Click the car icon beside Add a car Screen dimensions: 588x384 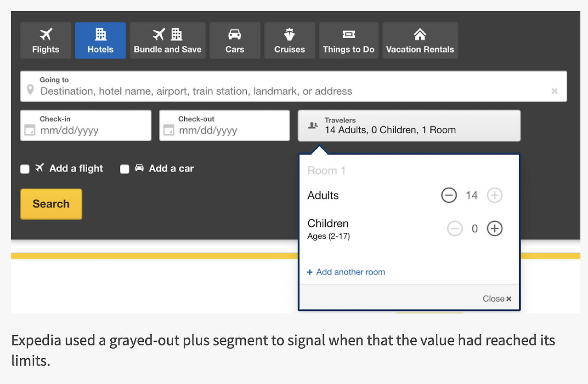coord(139,168)
